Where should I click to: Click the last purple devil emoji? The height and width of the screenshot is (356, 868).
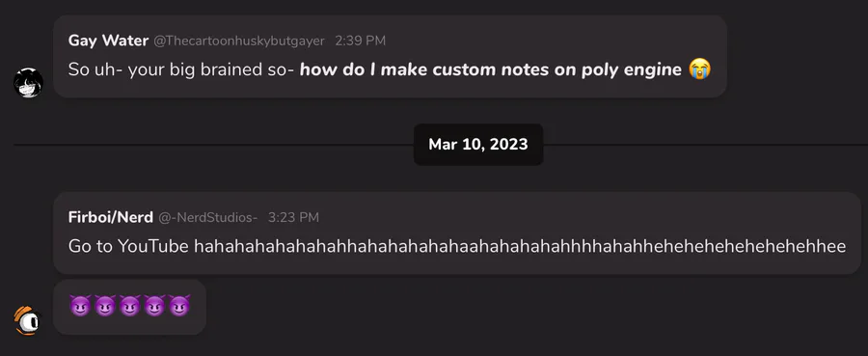180,306
